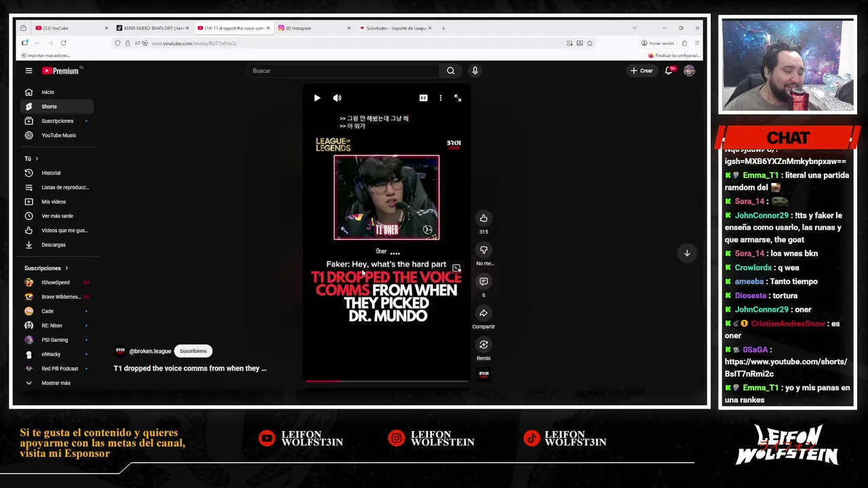Open the browser extensions icon
The height and width of the screenshot is (488, 868).
[684, 43]
